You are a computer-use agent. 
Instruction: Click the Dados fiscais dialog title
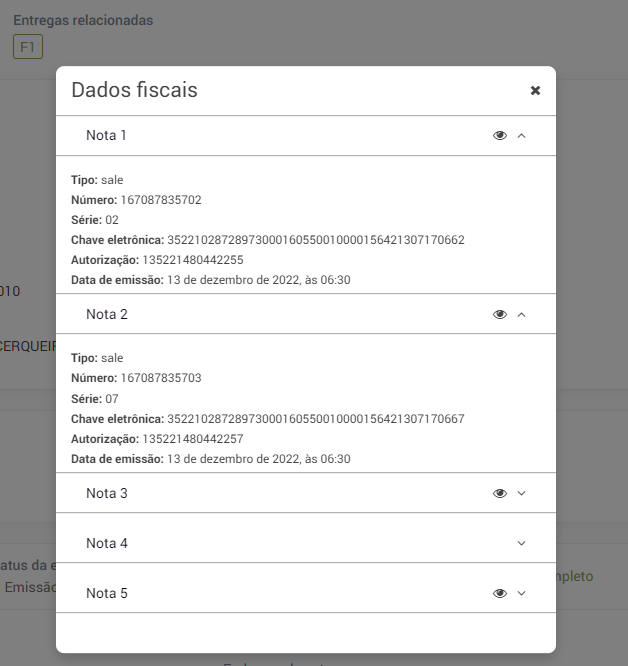pos(134,91)
